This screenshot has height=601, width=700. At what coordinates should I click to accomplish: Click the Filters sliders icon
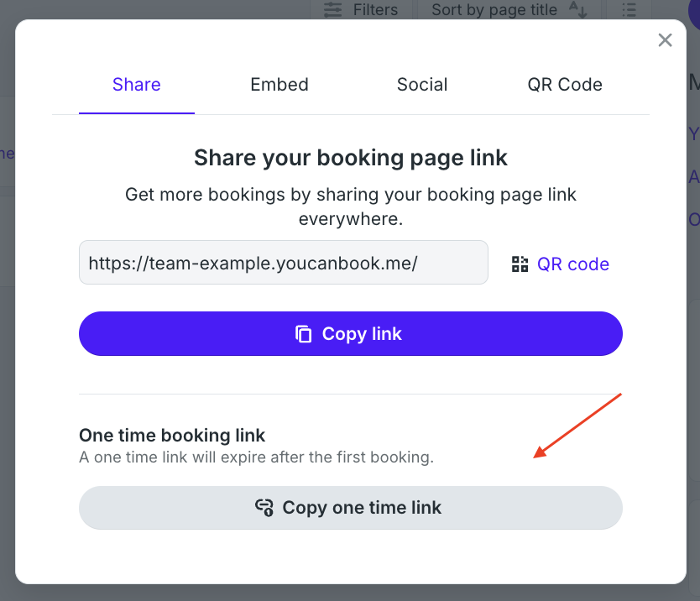333,10
